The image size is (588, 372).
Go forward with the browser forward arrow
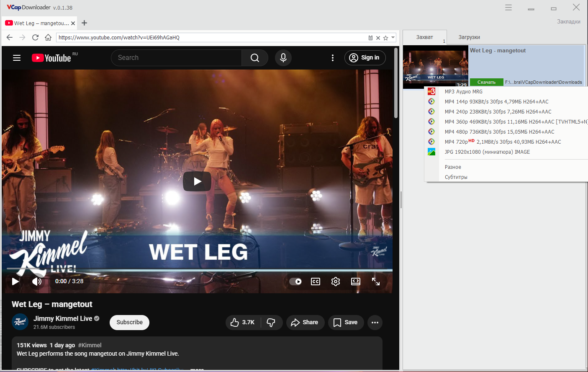point(23,37)
